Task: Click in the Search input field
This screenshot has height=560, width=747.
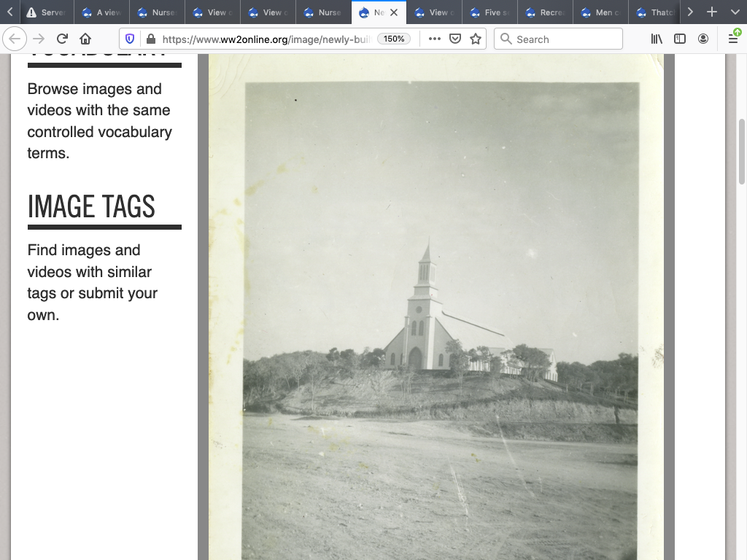Action: point(565,39)
